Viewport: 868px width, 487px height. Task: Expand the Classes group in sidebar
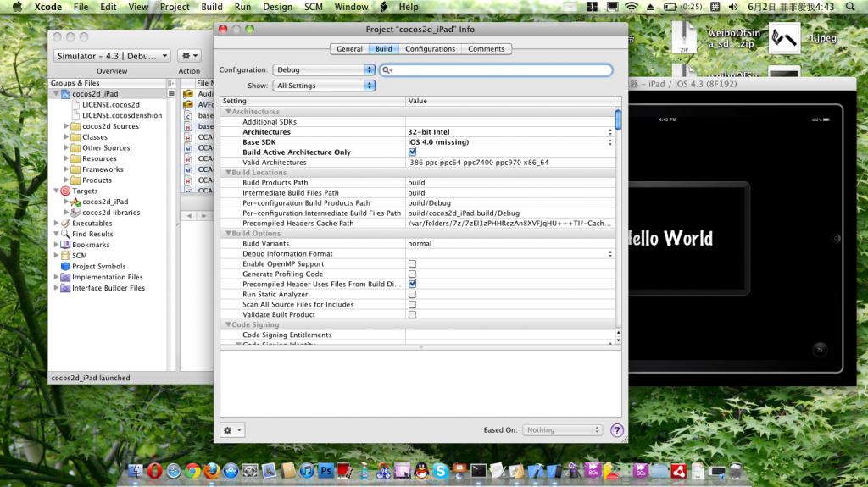(66, 136)
